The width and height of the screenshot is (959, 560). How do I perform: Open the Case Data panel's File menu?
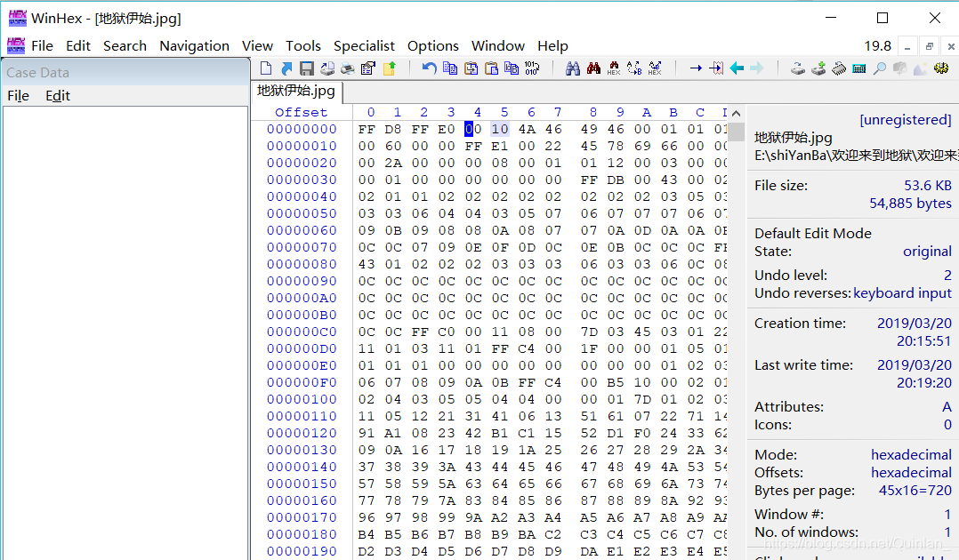point(19,96)
